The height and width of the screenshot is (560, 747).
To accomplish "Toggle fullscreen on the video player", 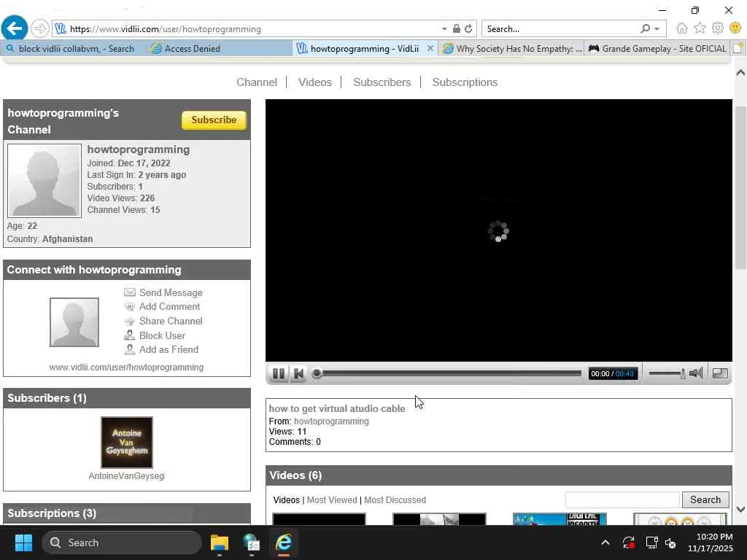I will pos(720,373).
